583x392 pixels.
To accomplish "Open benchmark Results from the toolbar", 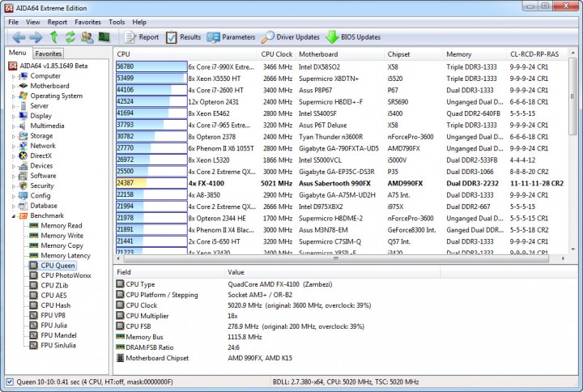I will point(183,37).
